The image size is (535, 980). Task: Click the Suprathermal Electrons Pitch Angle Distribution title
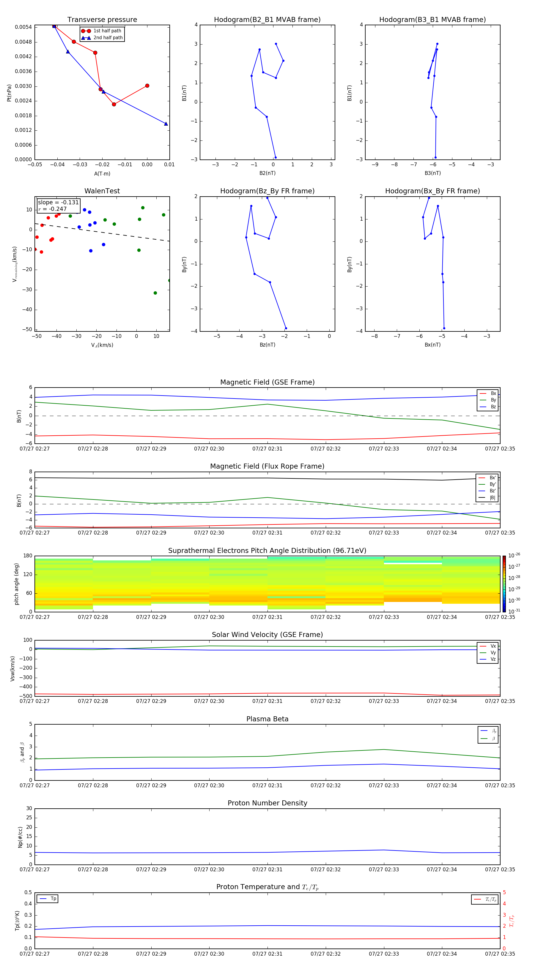267,551
